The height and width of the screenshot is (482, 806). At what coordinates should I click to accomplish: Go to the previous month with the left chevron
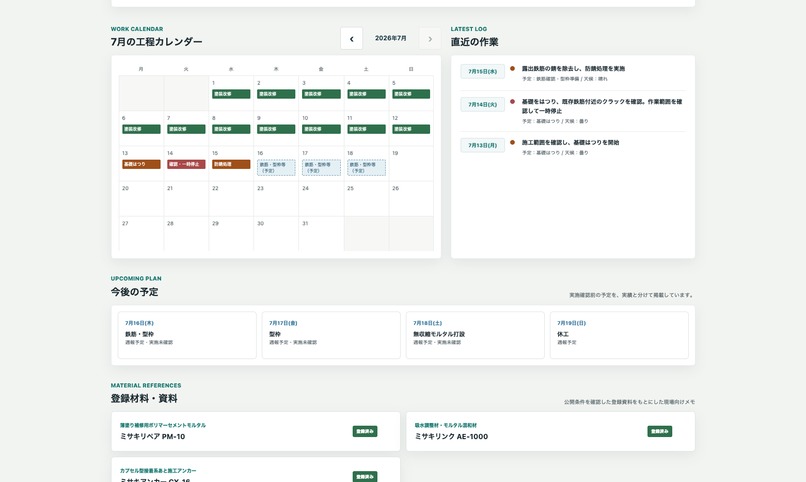tap(352, 39)
